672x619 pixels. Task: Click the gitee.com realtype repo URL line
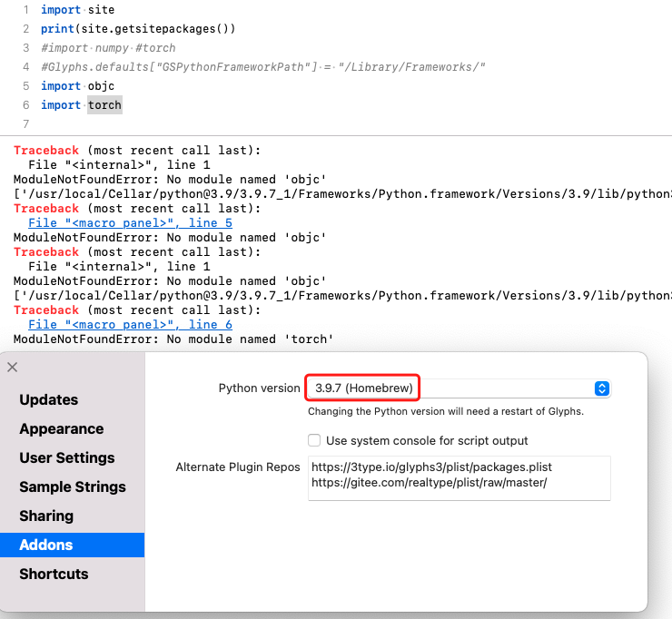click(429, 483)
